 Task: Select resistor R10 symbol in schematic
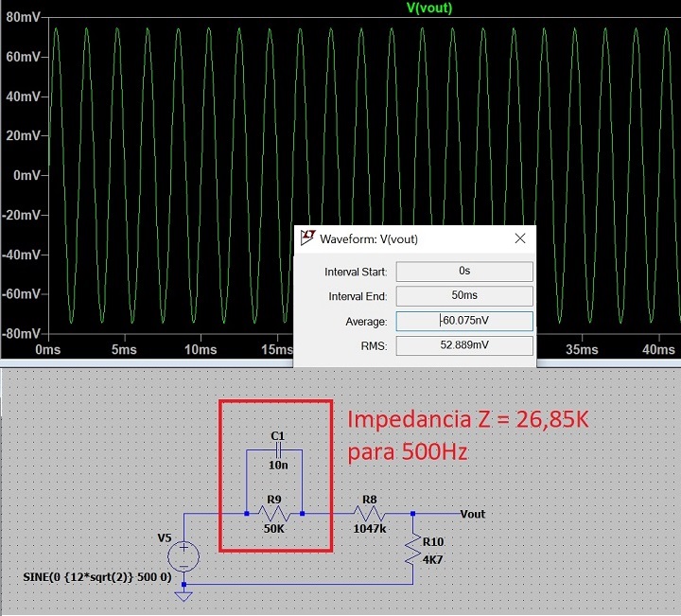pos(413,550)
